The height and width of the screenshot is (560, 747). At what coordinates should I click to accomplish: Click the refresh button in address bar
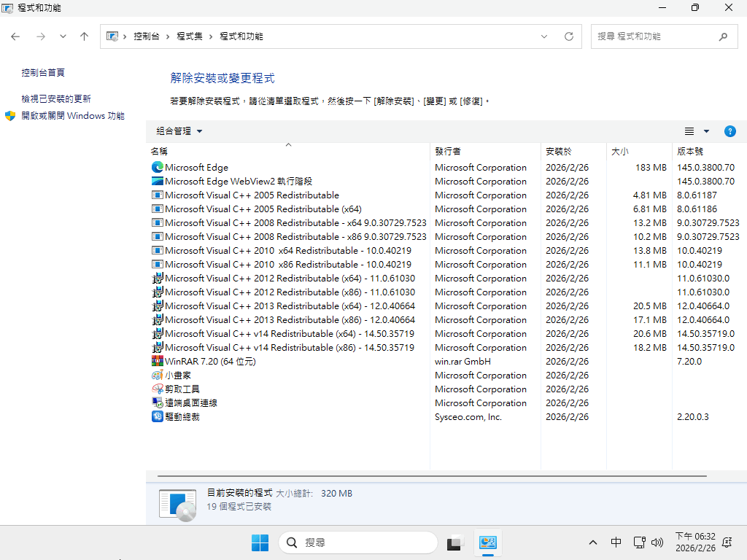pos(569,36)
